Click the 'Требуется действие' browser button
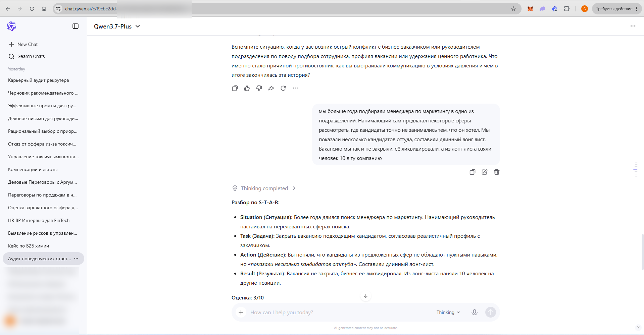644x335 pixels. pos(617,9)
